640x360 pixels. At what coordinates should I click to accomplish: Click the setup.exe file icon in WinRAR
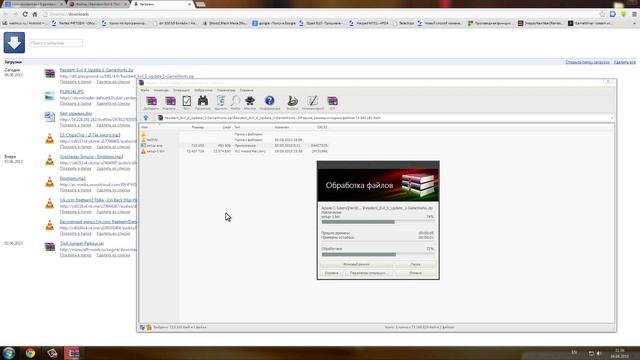(143, 145)
